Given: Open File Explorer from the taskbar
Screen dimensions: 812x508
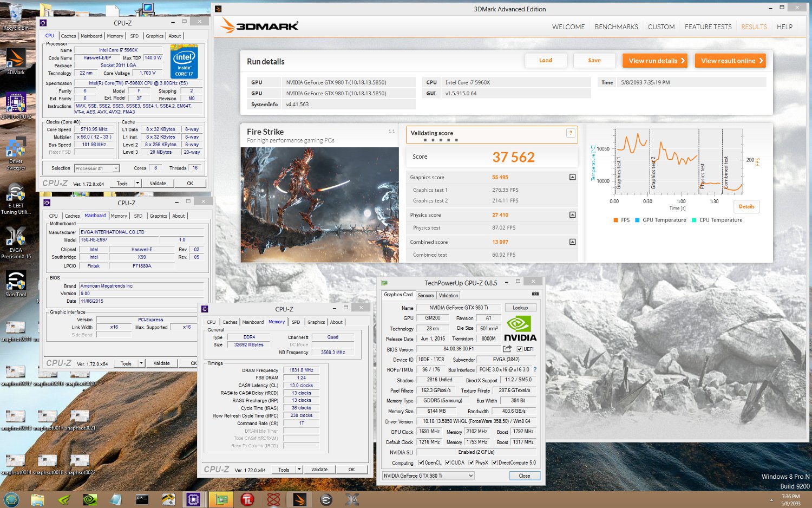Looking at the screenshot, I should (37, 499).
